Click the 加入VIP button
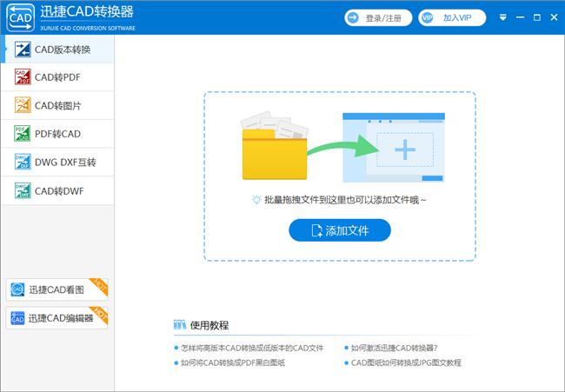The width and height of the screenshot is (565, 392). point(452,17)
